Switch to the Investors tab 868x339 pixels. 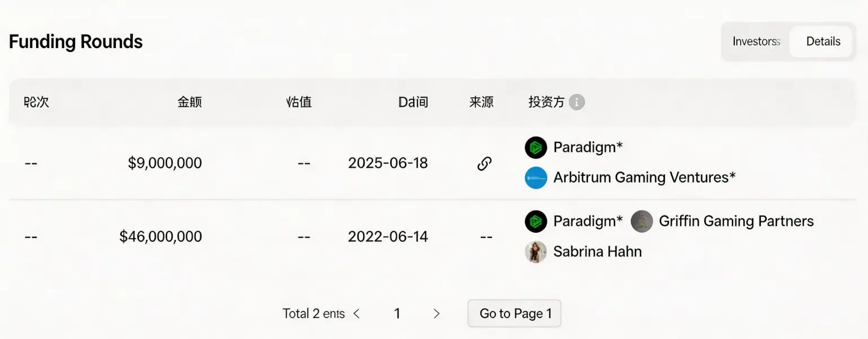pyautogui.click(x=756, y=41)
